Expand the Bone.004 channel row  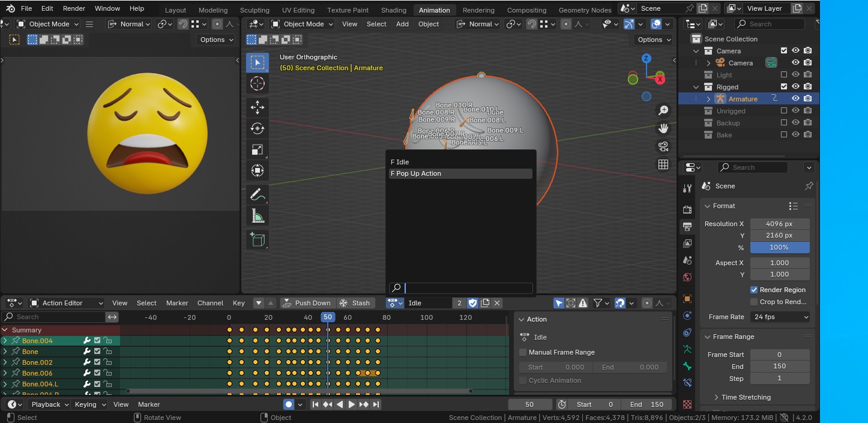[x=5, y=341]
